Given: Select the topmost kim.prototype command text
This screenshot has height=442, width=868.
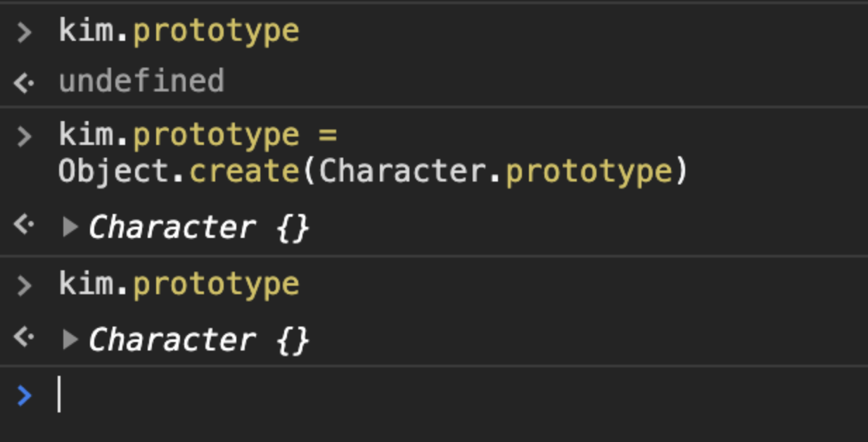Looking at the screenshot, I should 179,32.
